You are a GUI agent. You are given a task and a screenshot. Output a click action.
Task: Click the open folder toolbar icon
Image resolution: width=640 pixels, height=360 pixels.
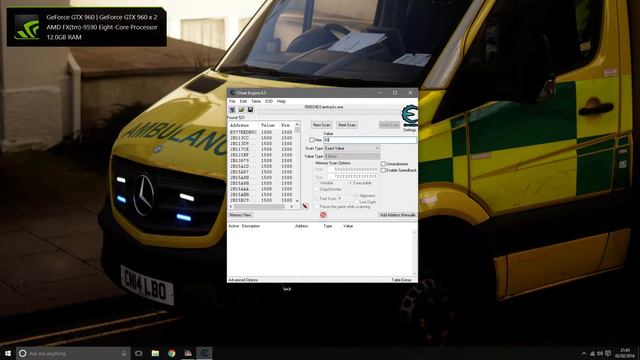click(x=241, y=110)
